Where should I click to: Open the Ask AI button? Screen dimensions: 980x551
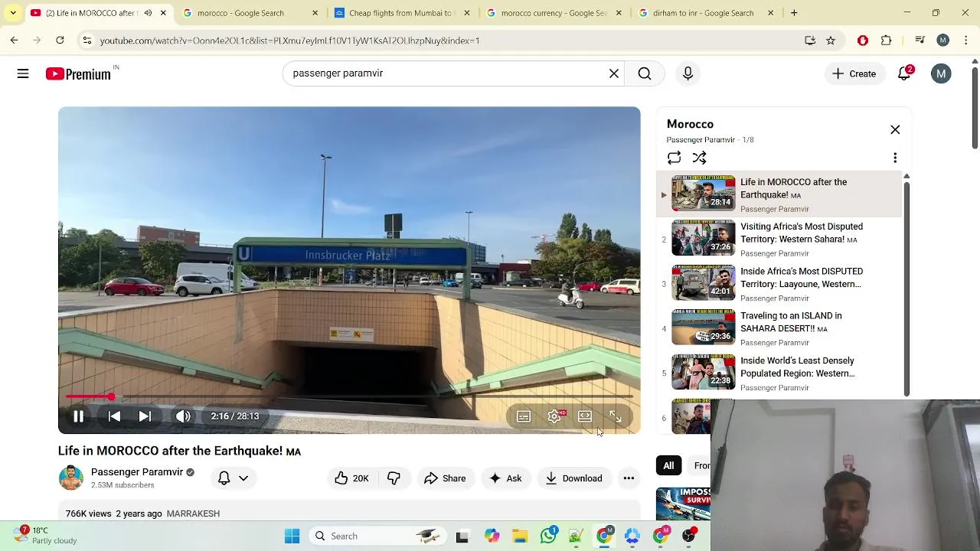tap(505, 478)
